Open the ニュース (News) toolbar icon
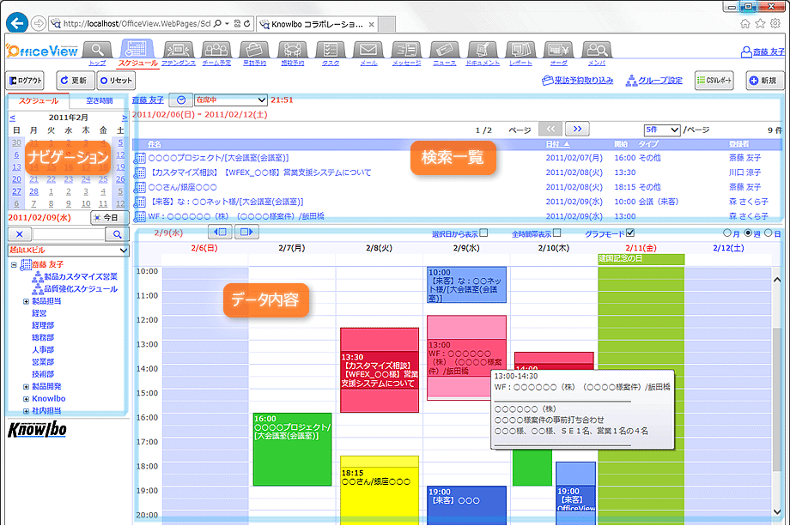790x532 pixels. pos(444,51)
